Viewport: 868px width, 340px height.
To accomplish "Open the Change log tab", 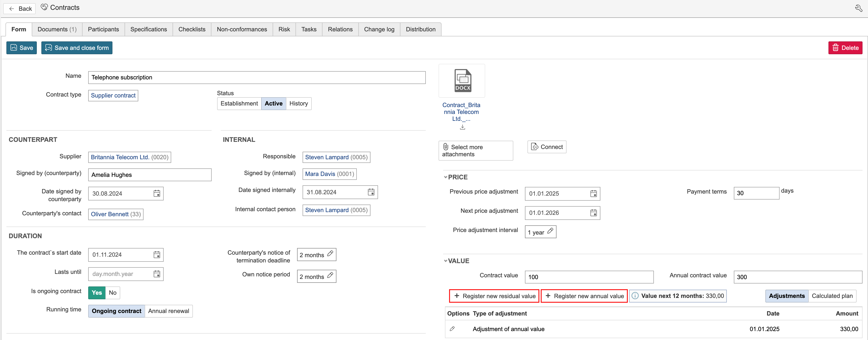I will coord(379,29).
